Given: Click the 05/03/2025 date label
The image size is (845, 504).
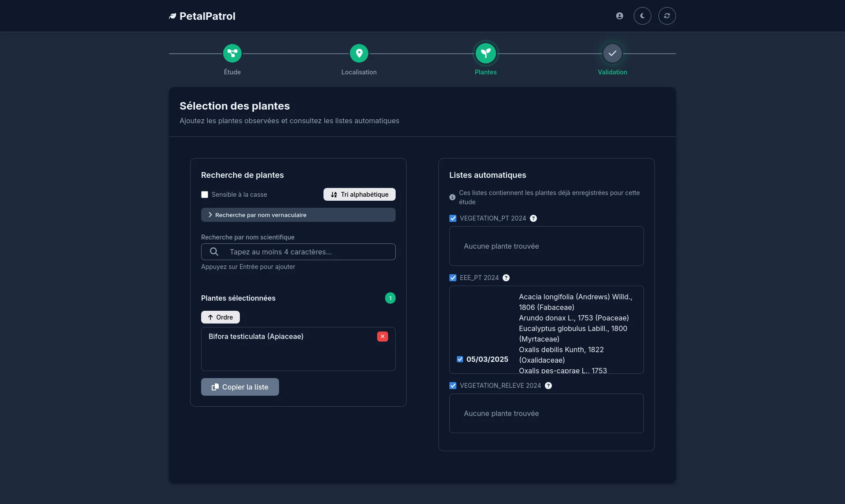Looking at the screenshot, I should coord(487,359).
